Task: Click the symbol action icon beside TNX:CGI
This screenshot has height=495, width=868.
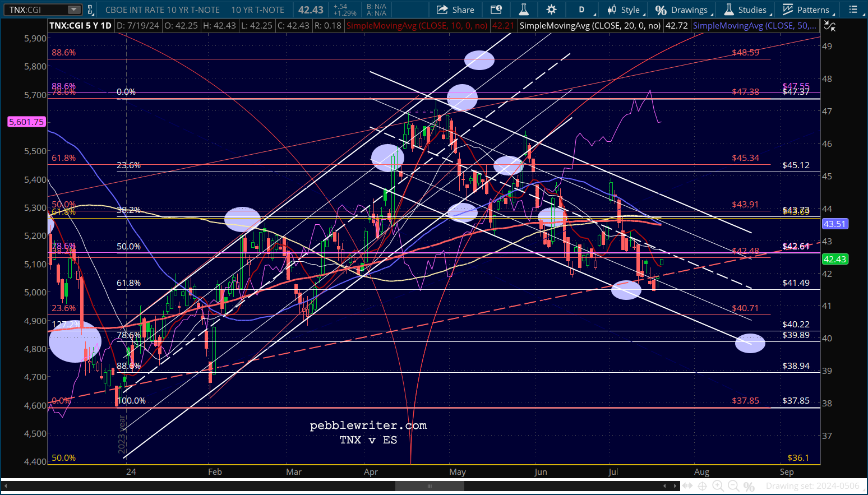Action: (x=90, y=10)
